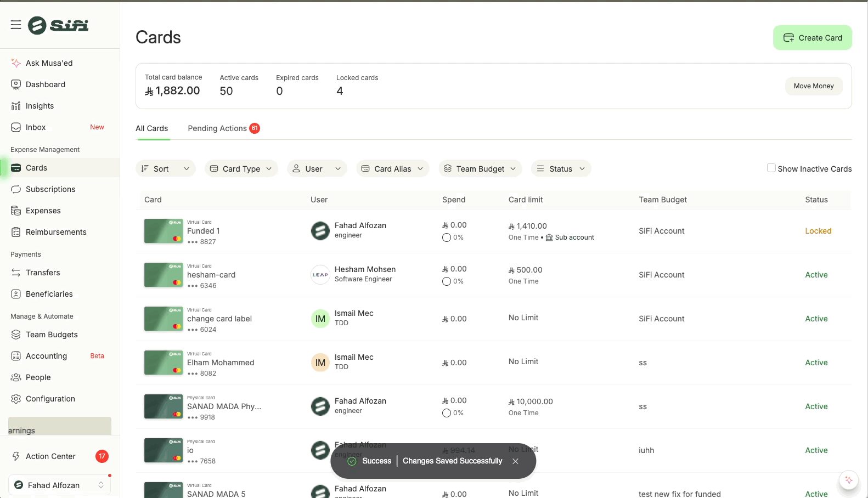The image size is (868, 498).
Task: Open Reimbursements sidebar icon
Action: click(x=16, y=232)
